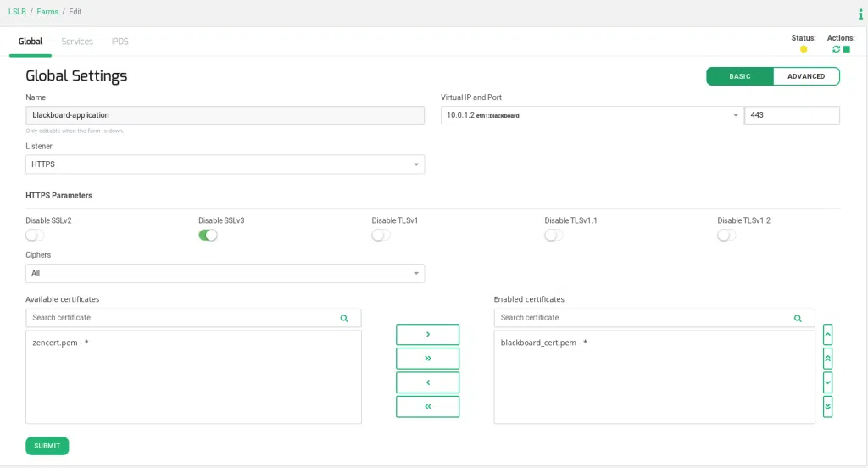Click the Submit button

[x=47, y=446]
